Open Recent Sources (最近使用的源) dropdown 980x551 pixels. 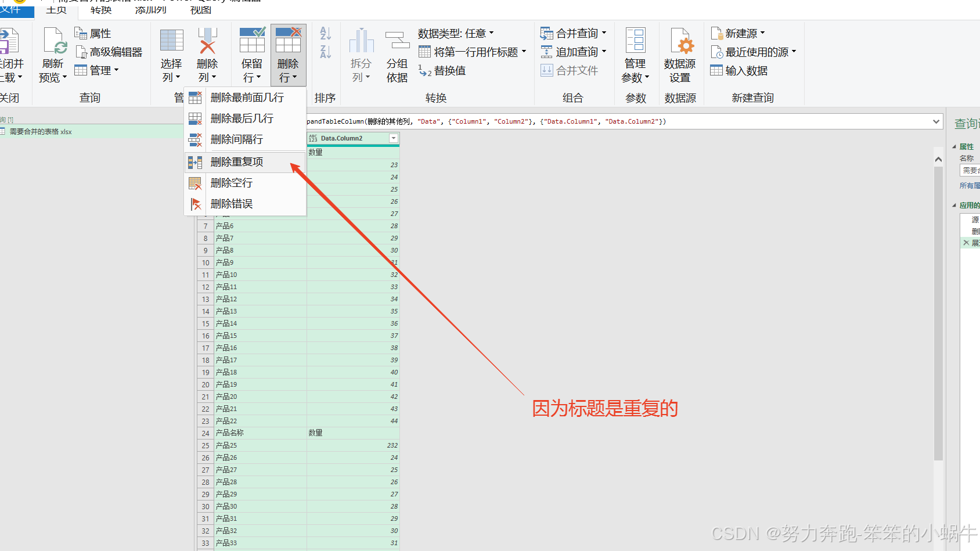point(754,52)
